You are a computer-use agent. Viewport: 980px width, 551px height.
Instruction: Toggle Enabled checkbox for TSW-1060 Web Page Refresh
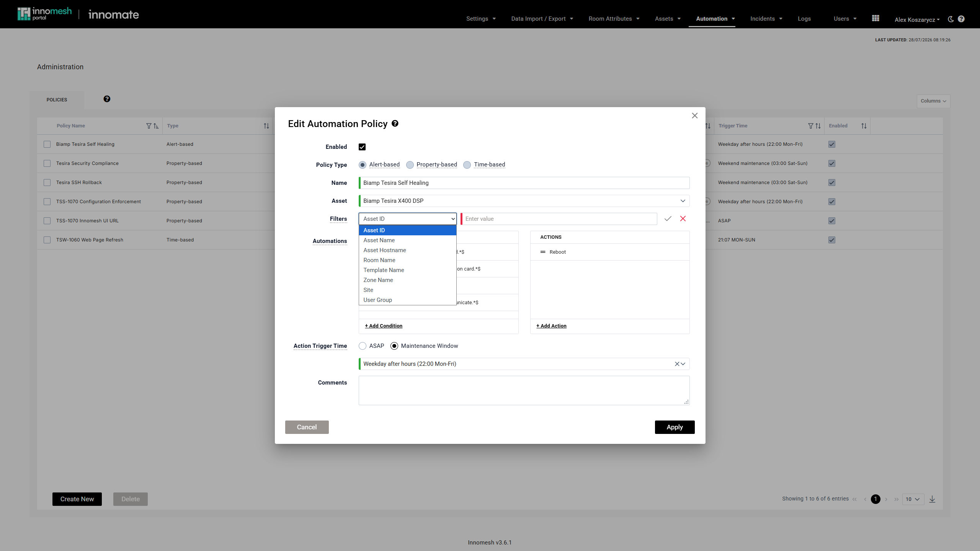pos(832,240)
